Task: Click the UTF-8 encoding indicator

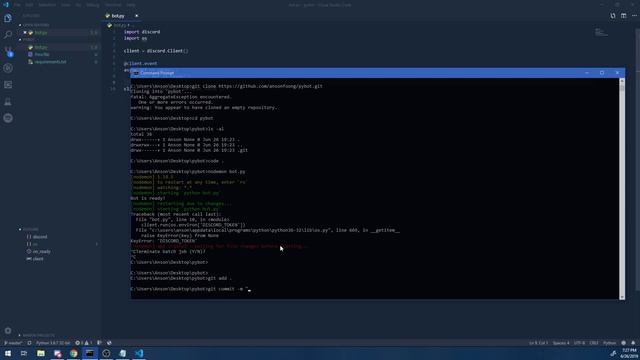Action: [x=579, y=343]
